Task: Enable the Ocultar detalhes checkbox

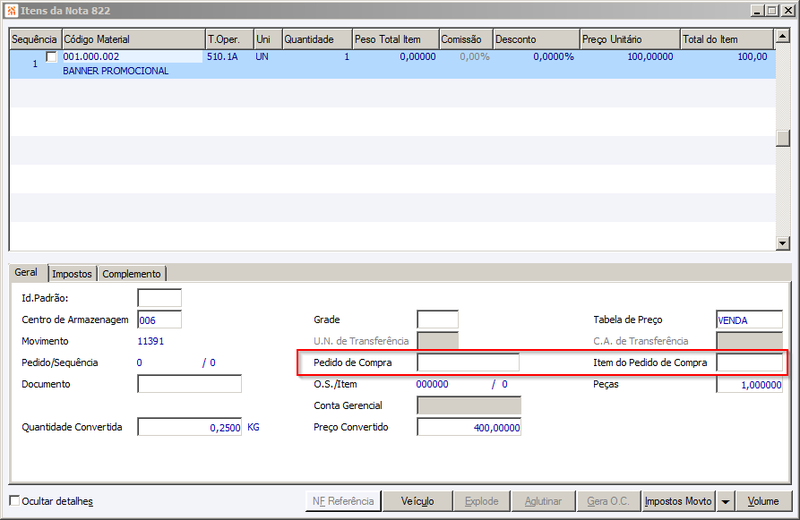Action: pos(15,501)
